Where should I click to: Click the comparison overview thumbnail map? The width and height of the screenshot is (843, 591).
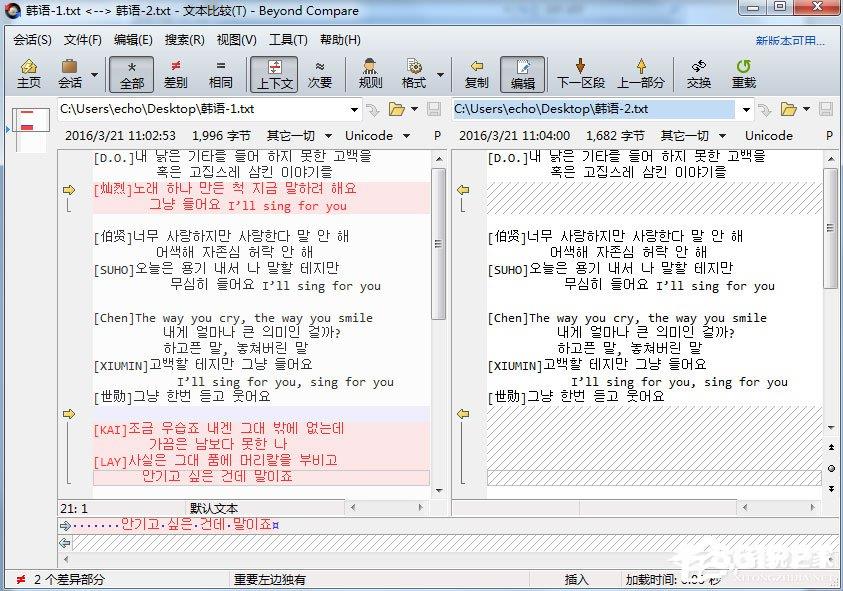click(x=30, y=129)
